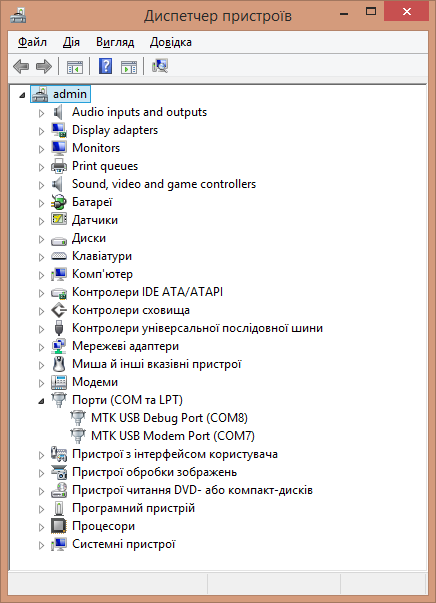Screen dimensions: 436x603
Task: Select the Миша й інші вказівні пристрої label
Action: click(156, 364)
